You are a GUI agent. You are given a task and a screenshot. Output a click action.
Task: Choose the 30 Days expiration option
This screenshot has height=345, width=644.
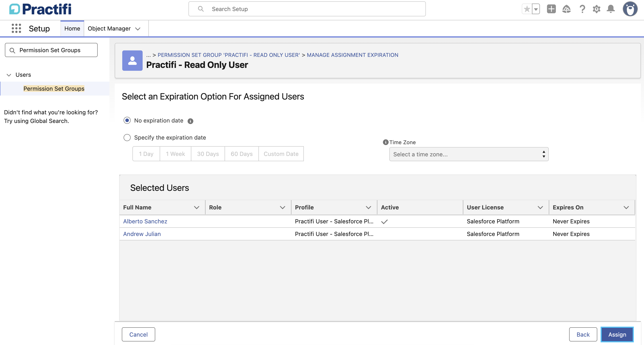[208, 154]
